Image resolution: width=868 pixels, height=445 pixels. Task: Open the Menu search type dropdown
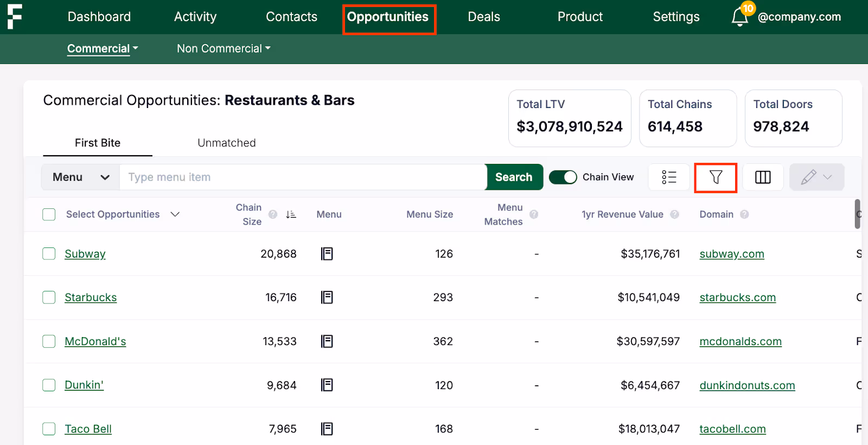coord(81,177)
